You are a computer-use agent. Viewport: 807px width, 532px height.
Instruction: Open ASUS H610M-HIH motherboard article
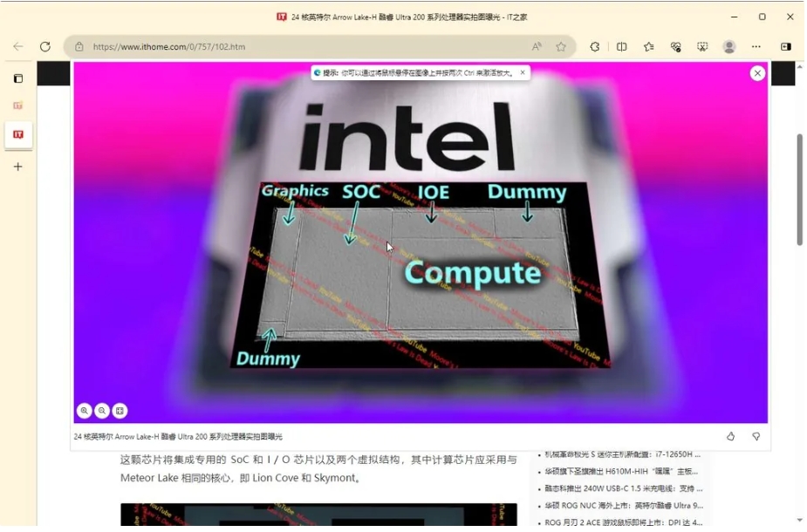click(623, 473)
